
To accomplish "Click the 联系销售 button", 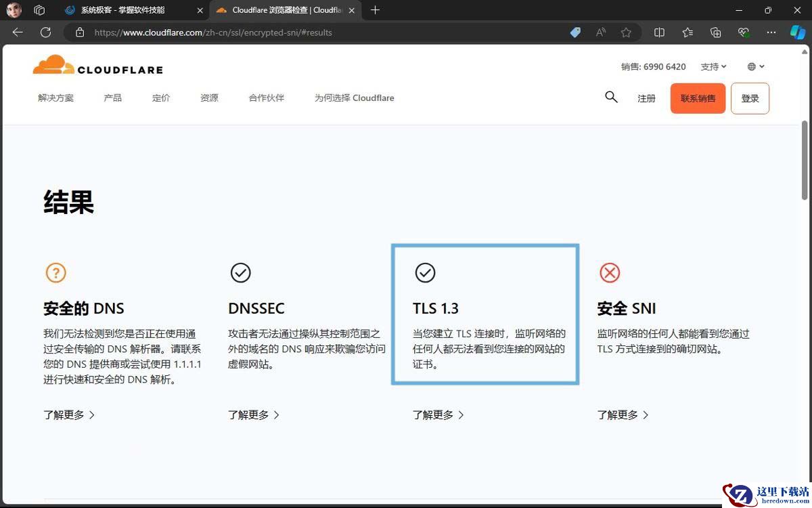I will [698, 98].
